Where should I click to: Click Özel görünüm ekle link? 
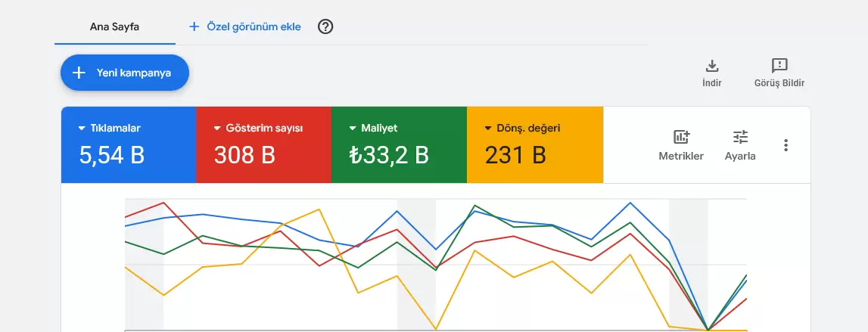coord(254,26)
